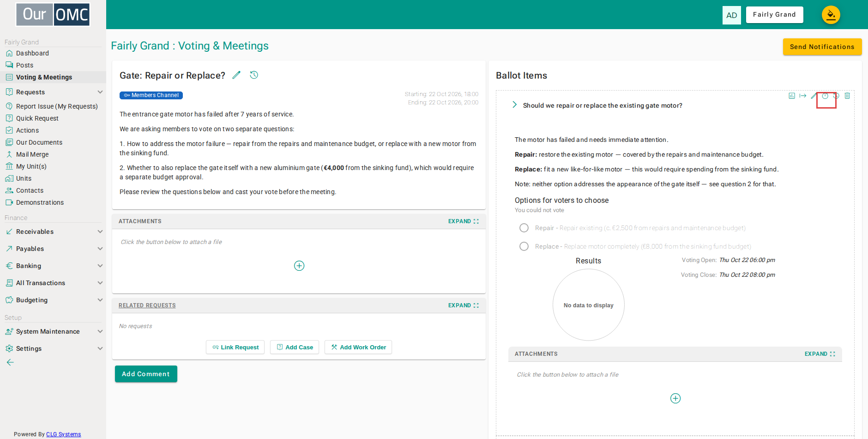Viewport: 868px width, 439px height.
Task: Edit the ballot item with its pencil icon
Action: point(814,96)
